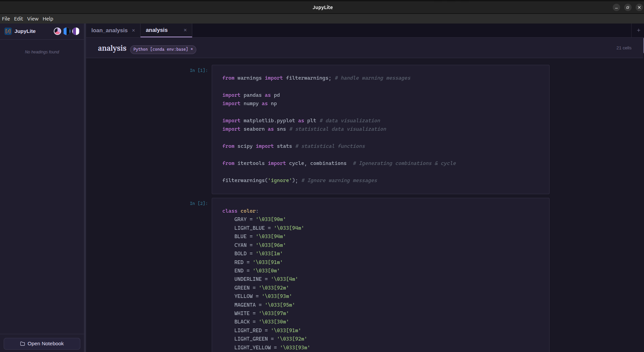Close the loan_analysis tab

click(133, 30)
